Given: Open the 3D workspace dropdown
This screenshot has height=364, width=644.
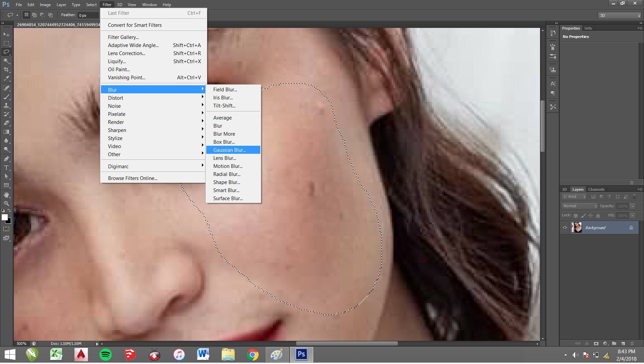Looking at the screenshot, I should tap(619, 15).
